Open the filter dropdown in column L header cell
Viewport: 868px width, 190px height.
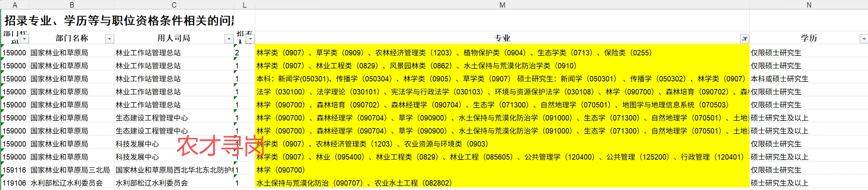[x=251, y=39]
